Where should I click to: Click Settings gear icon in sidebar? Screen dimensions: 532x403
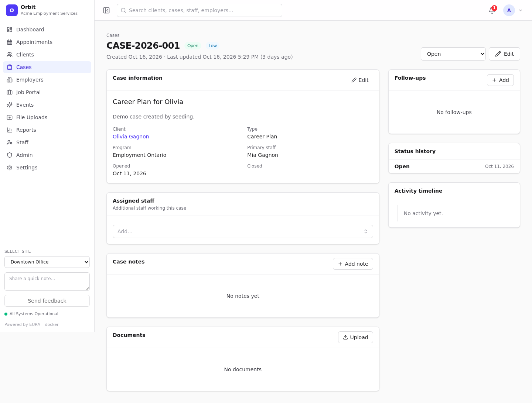coord(10,168)
